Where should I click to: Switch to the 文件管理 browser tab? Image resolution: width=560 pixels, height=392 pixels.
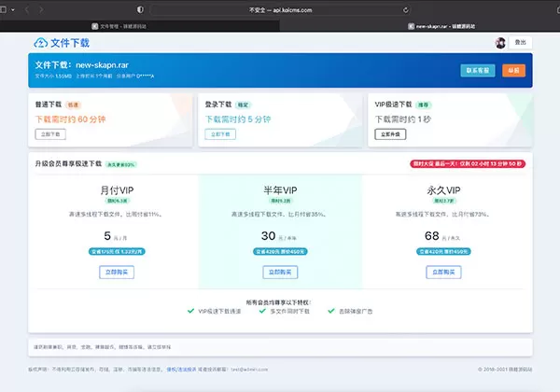coord(140,26)
